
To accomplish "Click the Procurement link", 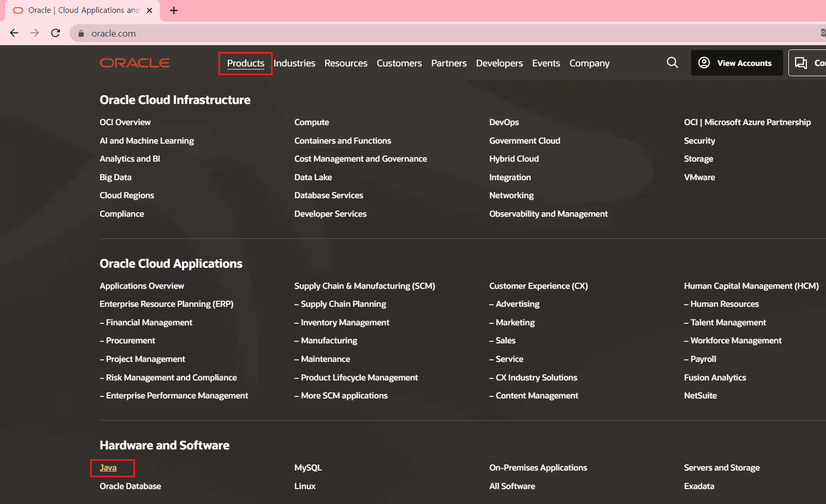I will [x=127, y=340].
